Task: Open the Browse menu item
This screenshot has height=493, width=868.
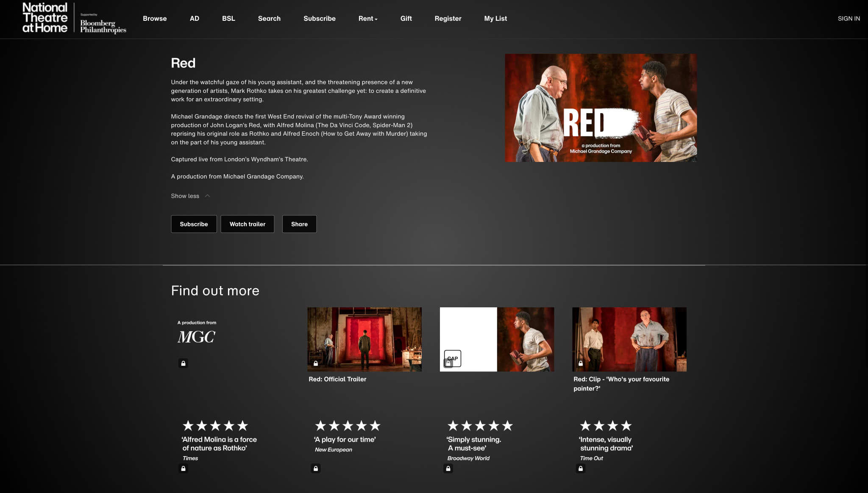Action: 155,19
